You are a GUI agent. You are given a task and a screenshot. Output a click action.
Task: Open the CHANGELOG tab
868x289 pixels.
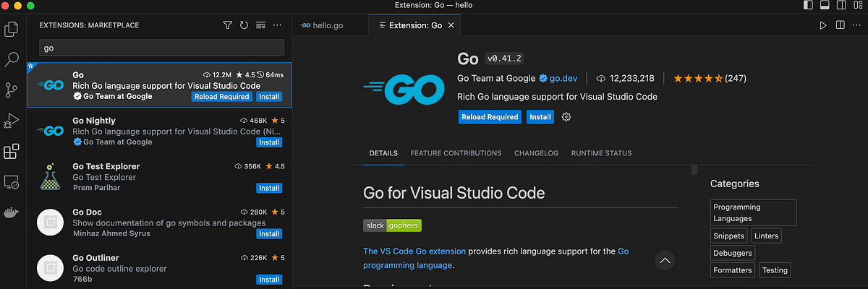pyautogui.click(x=536, y=153)
